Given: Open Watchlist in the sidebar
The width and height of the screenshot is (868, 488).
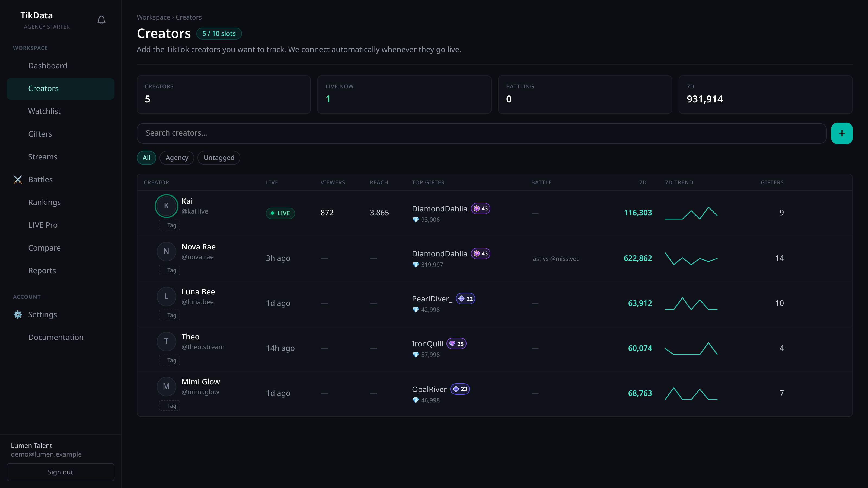Looking at the screenshot, I should click(x=60, y=111).
